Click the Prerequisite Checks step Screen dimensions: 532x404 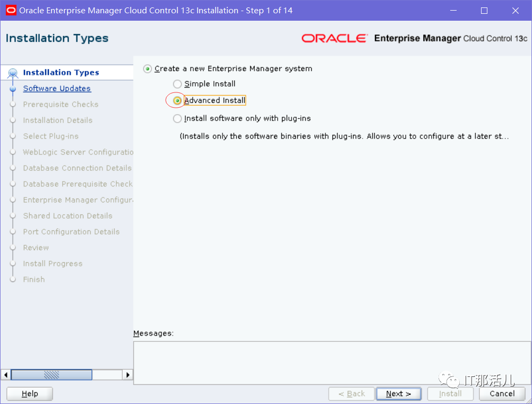point(61,105)
